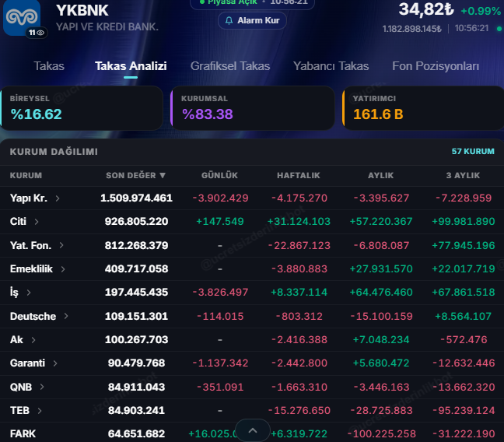Expand the Yat. Fon. row chevron

(61, 245)
